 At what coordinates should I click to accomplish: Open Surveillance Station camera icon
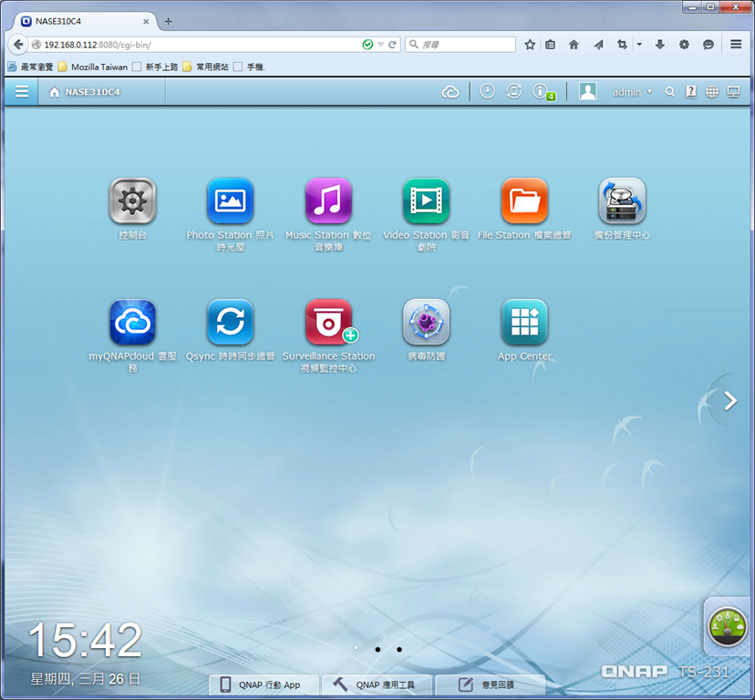[328, 322]
